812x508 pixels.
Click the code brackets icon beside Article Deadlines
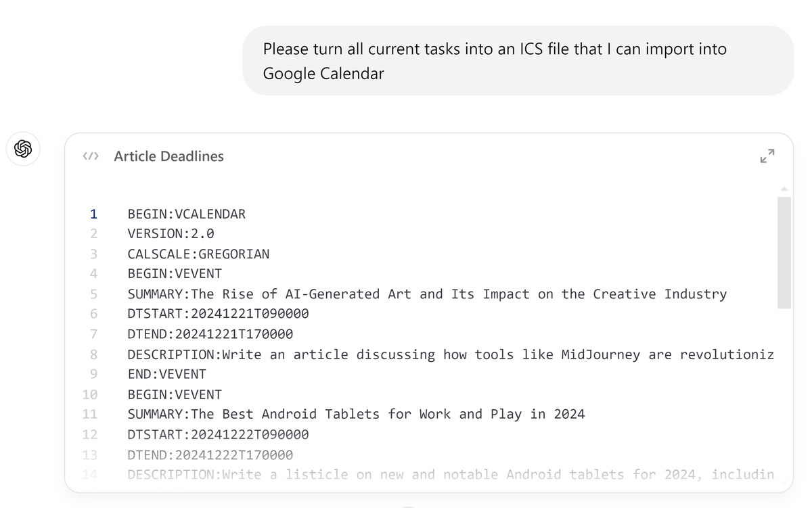tap(91, 156)
